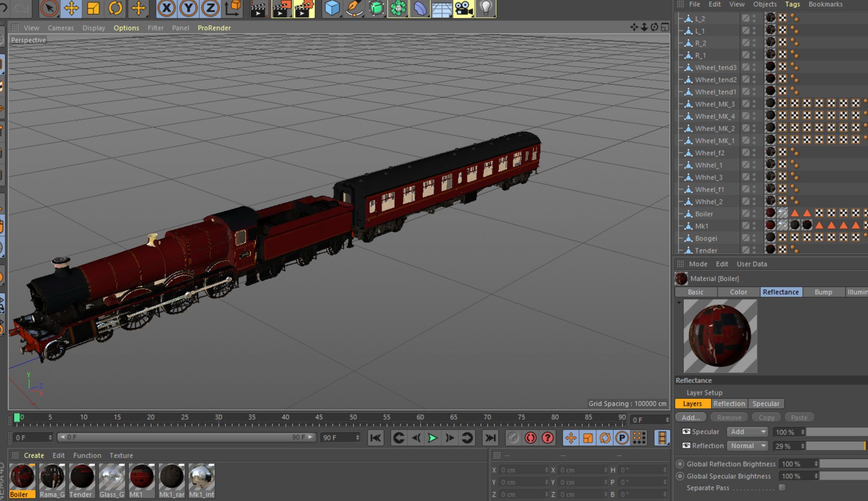
Task: Add a Floor environment object
Action: pos(442,8)
